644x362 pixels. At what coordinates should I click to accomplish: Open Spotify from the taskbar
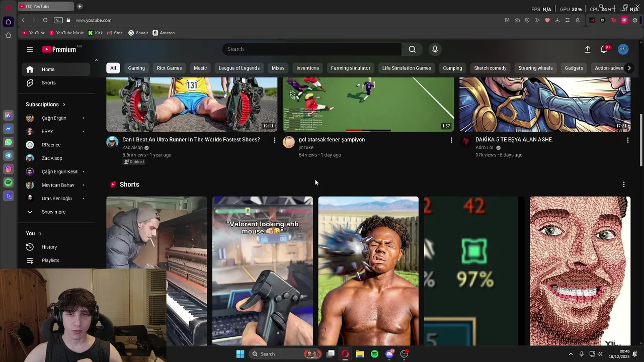pos(374,354)
